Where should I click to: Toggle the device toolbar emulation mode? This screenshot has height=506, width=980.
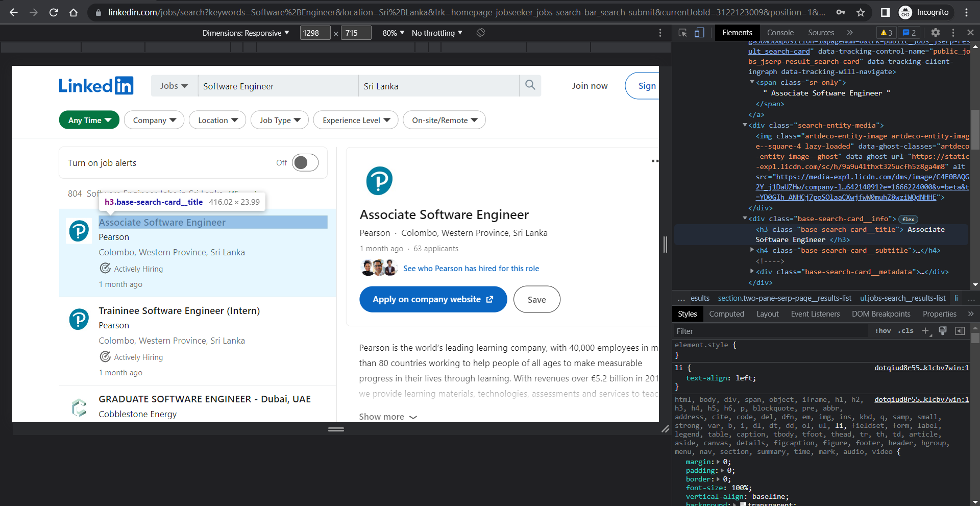pos(699,32)
